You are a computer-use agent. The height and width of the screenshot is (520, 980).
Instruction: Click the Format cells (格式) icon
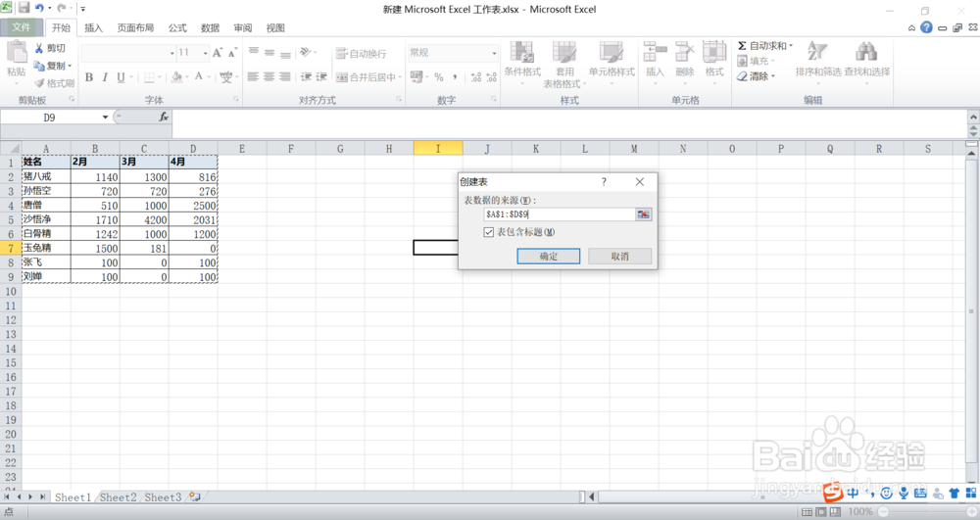[713, 53]
